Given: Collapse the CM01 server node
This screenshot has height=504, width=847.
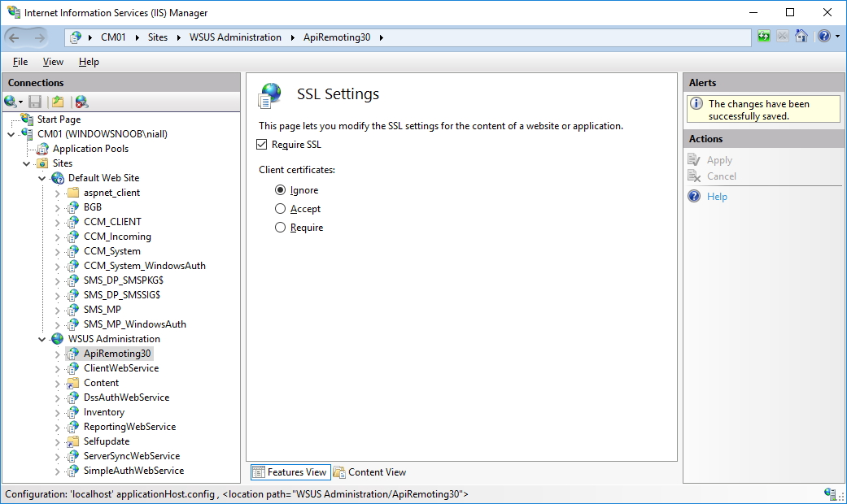Looking at the screenshot, I should click(x=11, y=134).
